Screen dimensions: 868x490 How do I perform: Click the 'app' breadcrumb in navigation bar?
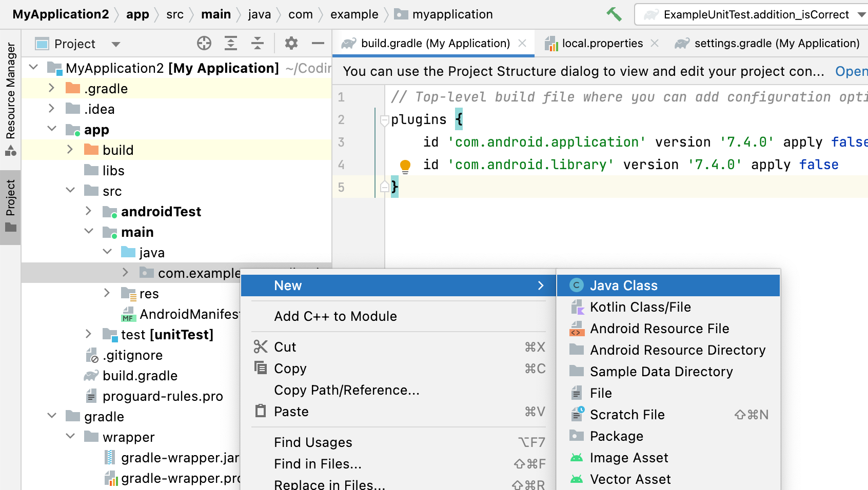coord(137,14)
